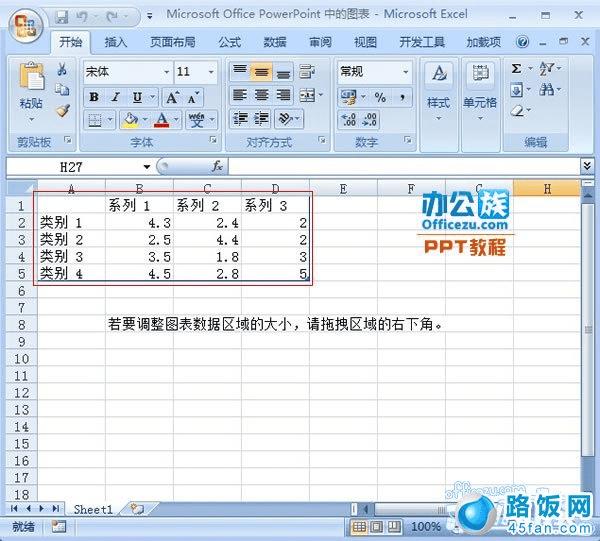Switch to Page Layout view in status bar

point(377,527)
